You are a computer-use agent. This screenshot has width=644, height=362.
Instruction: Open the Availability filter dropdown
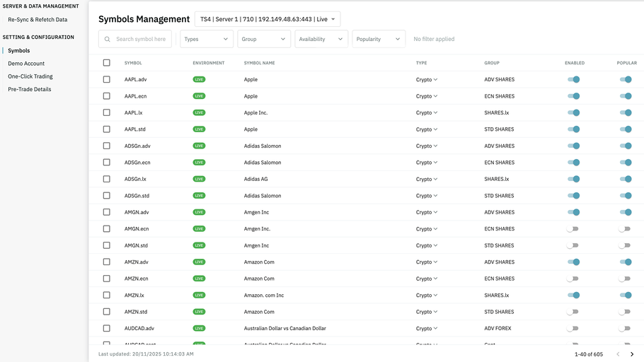tap(321, 39)
